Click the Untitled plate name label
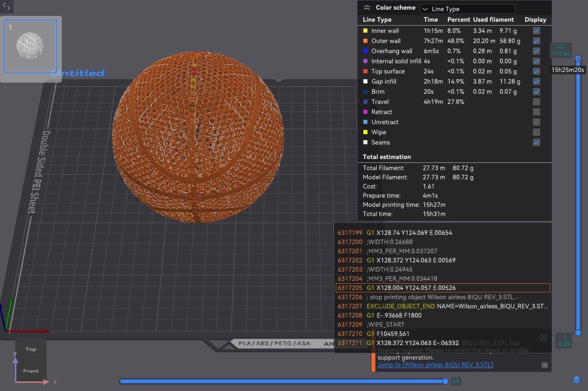The height and width of the screenshot is (391, 588). tap(78, 73)
